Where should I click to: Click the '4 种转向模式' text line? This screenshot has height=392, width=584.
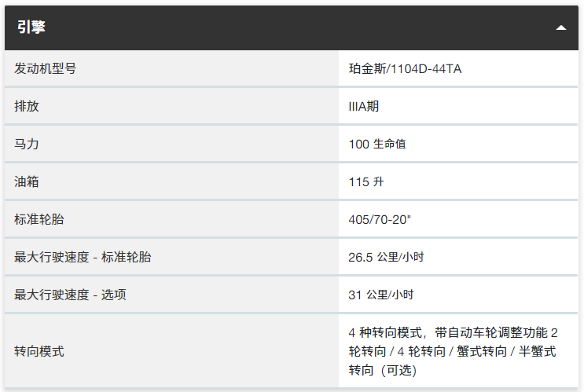(x=387, y=332)
